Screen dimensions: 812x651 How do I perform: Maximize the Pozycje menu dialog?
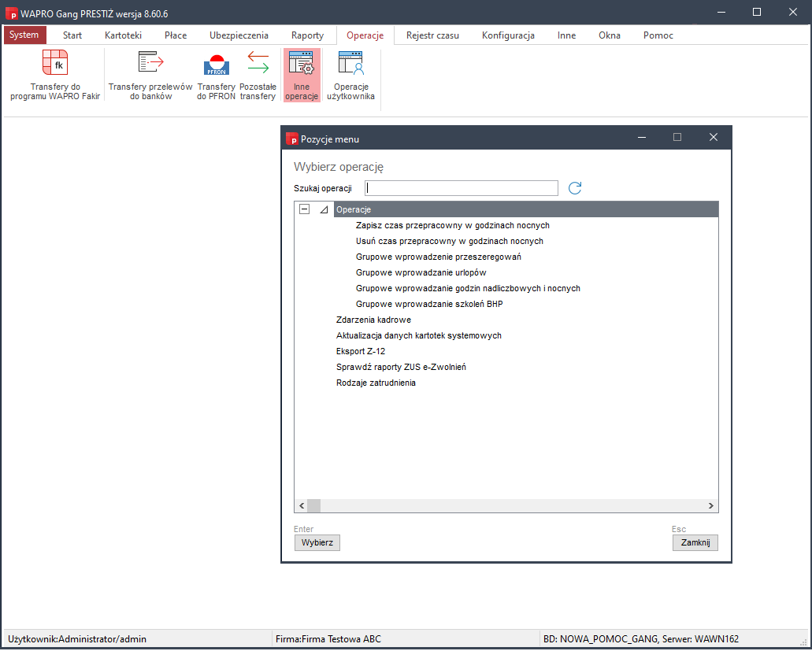pos(677,138)
